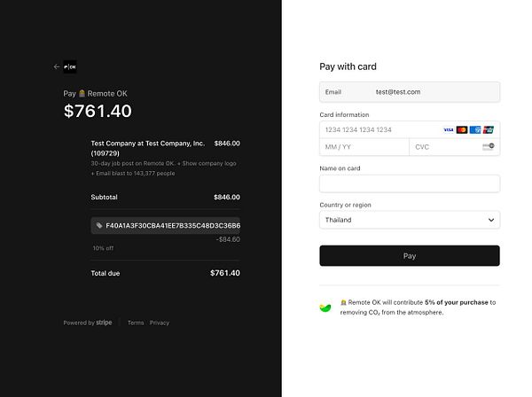Focus the card number field
The width and height of the screenshot is (532, 397).
(x=377, y=129)
